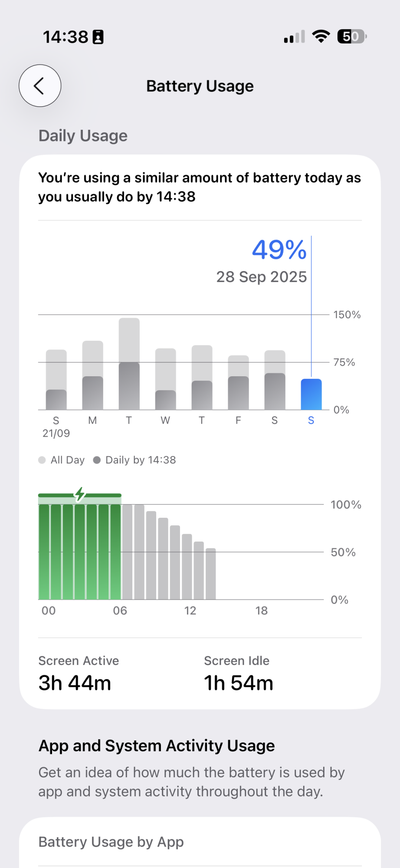Tap the Daily by 14:38 legend dot
The image size is (400, 868).
point(97,460)
